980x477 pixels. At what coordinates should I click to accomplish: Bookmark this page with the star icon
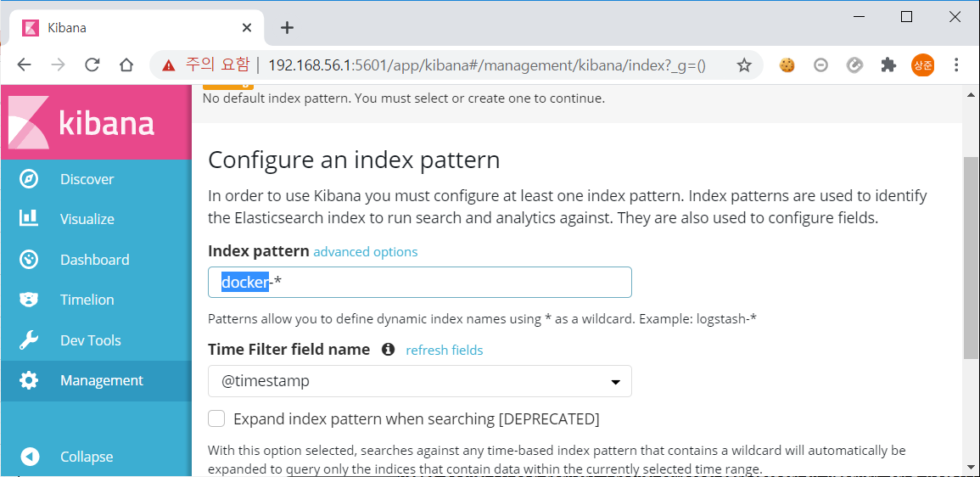(x=744, y=65)
